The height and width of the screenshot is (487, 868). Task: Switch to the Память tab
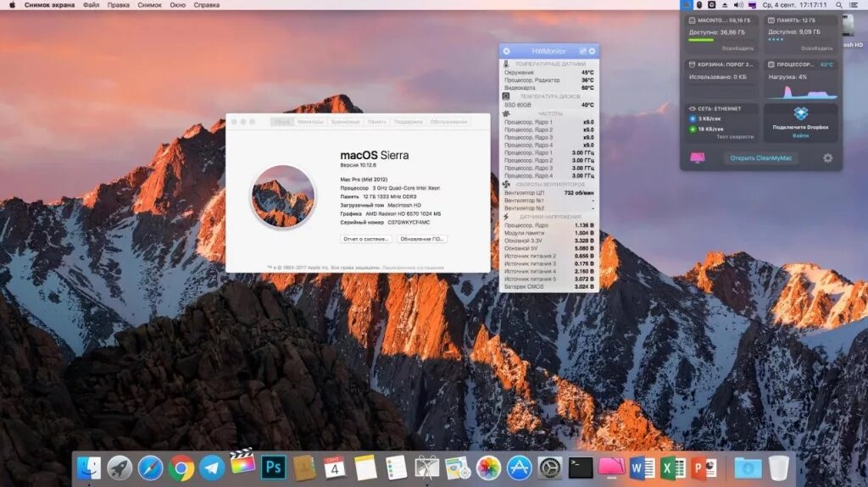click(x=376, y=122)
